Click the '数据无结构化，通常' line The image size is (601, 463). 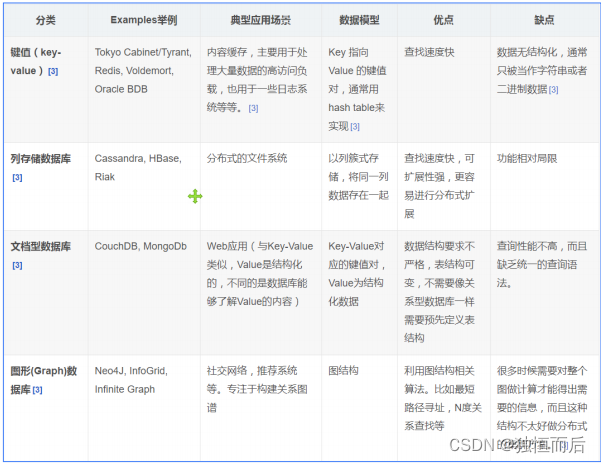tap(542, 52)
